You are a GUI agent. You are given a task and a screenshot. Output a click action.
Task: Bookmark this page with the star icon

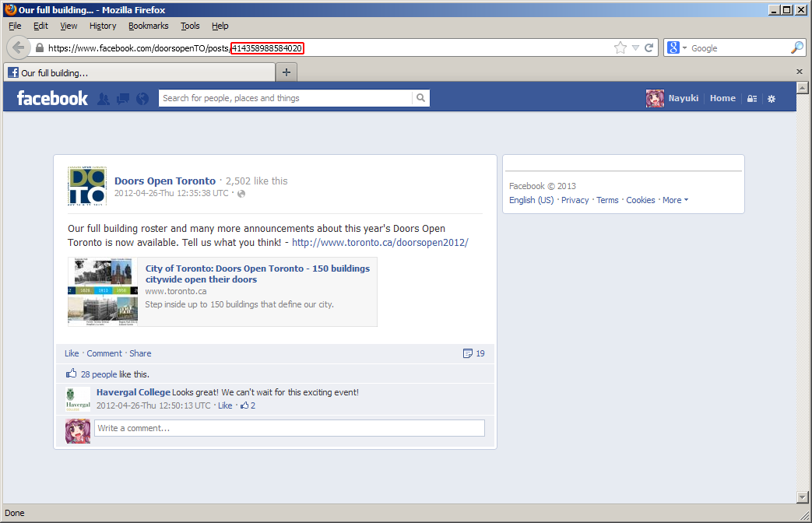click(x=620, y=48)
